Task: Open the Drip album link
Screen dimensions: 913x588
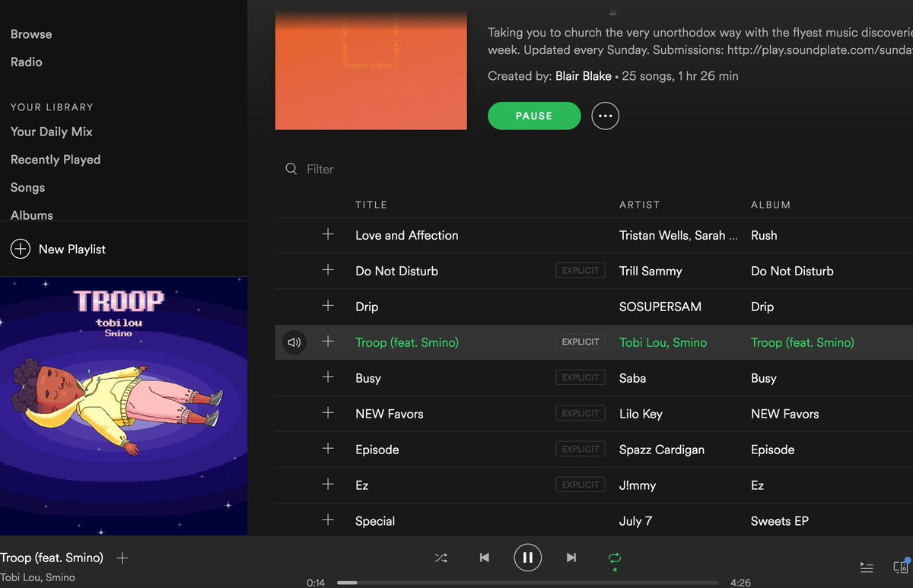Action: (x=762, y=307)
